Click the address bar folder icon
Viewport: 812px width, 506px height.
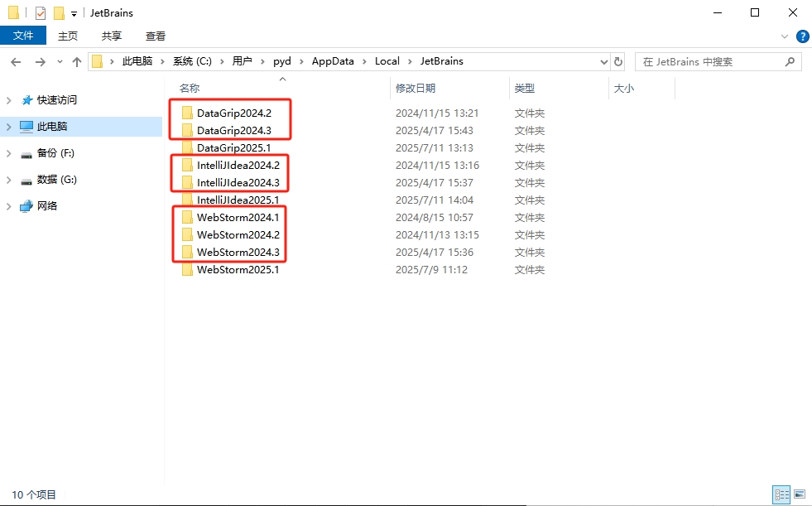pyautogui.click(x=98, y=61)
